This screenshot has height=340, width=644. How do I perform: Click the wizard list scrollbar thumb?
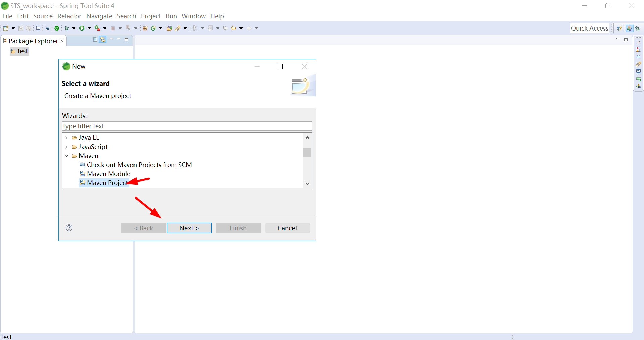[307, 152]
